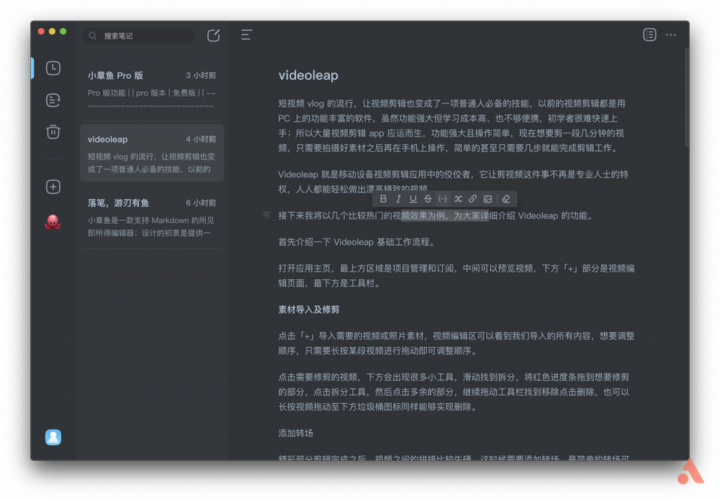
Task: Open the user account avatar
Action: click(x=53, y=437)
